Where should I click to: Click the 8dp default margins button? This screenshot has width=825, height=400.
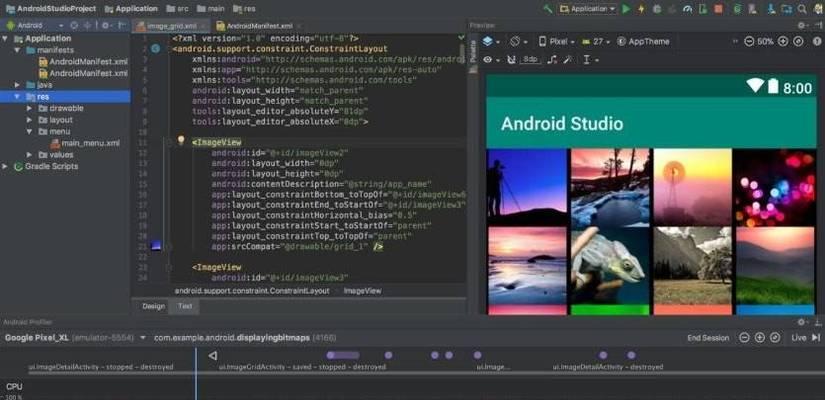530,59
